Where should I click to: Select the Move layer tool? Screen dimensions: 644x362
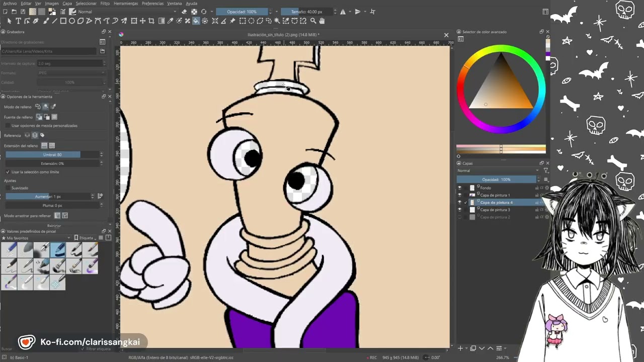click(x=143, y=21)
